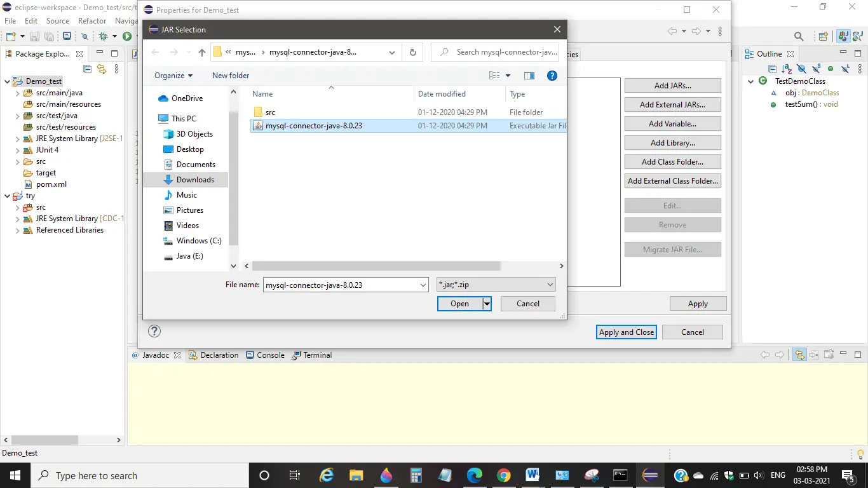This screenshot has width=868, height=488.
Task: Toggle Hide Static members in Outline toolbar
Action: pos(816,69)
